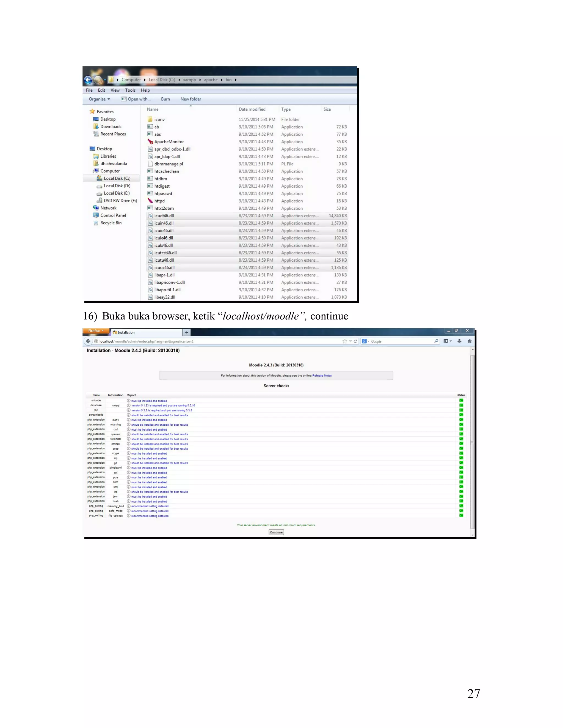This screenshot has width=563, height=728.
Task: Open the Release Notes link
Action: tap(322, 376)
